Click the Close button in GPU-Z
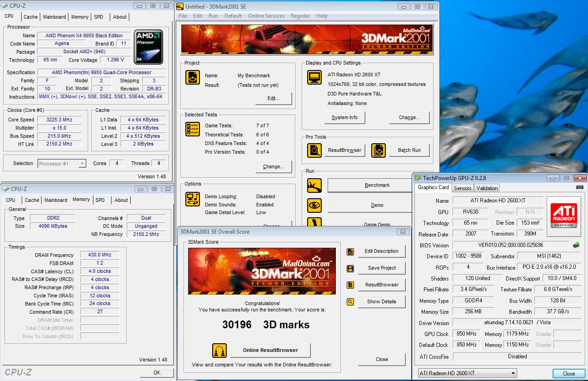The width and height of the screenshot is (588, 381). click(569, 373)
